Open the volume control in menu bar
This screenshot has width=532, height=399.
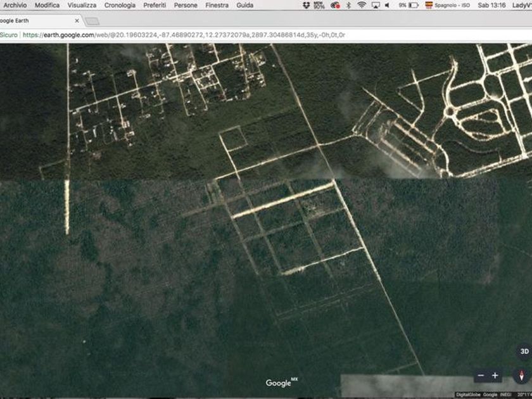click(387, 5)
